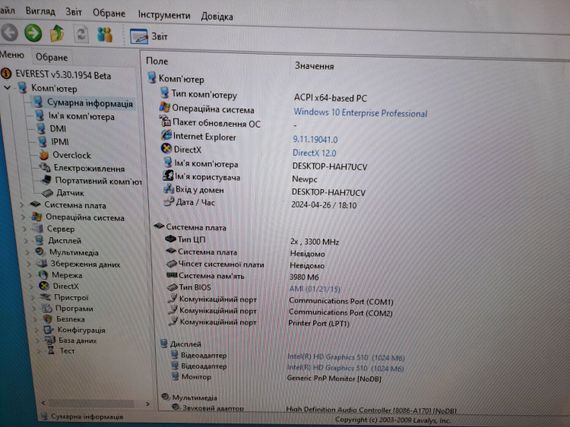This screenshot has height=427, width=570.
Task: Click the tree panel horizontal scrollbar
Action: point(92,403)
